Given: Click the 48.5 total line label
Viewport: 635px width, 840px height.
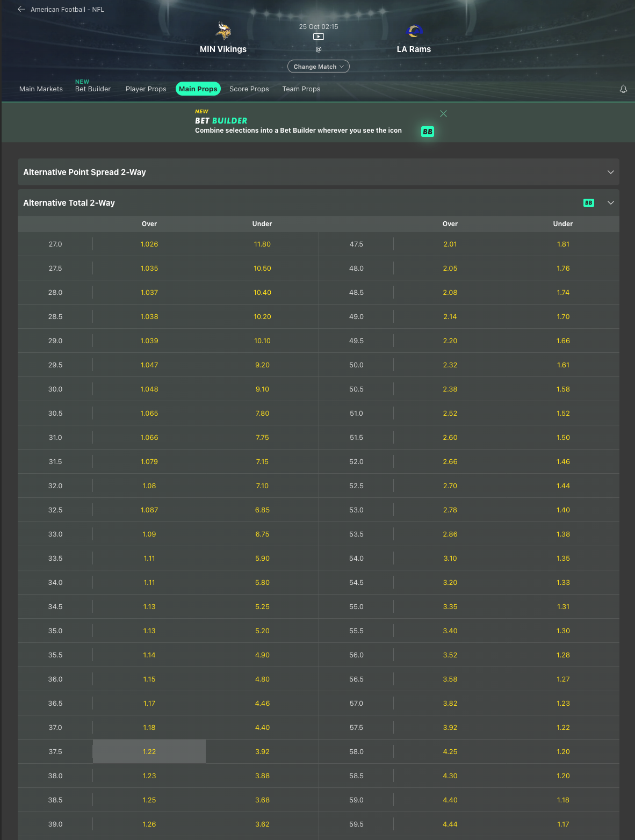Looking at the screenshot, I should [x=356, y=292].
